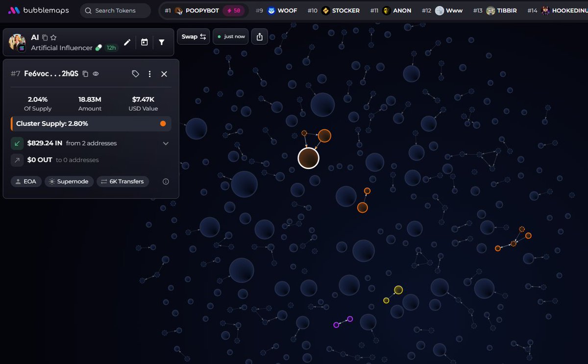Image resolution: width=588 pixels, height=364 pixels.
Task: Close the Fe6voc...2hQS wallet panel
Action: click(x=164, y=74)
